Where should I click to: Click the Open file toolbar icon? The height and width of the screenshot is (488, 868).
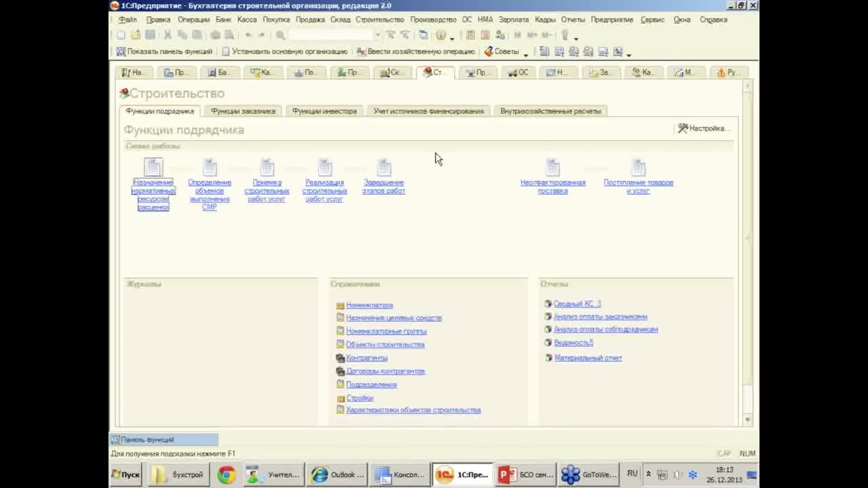click(136, 35)
